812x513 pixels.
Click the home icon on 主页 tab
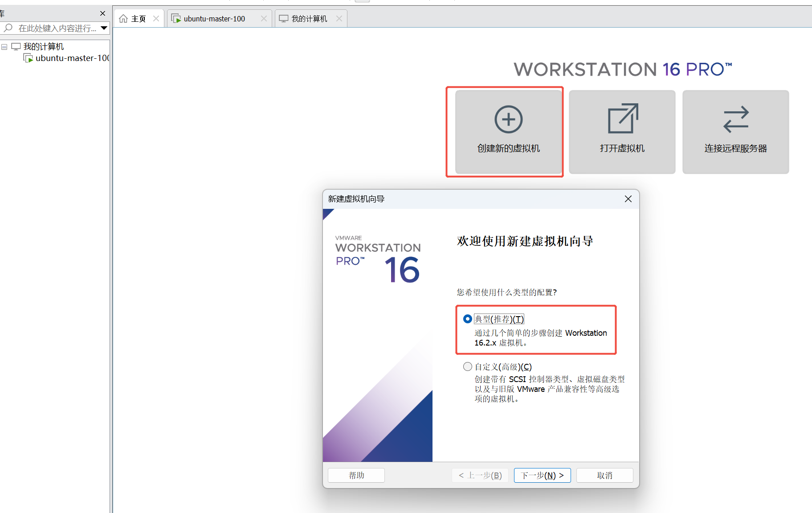[123, 19]
